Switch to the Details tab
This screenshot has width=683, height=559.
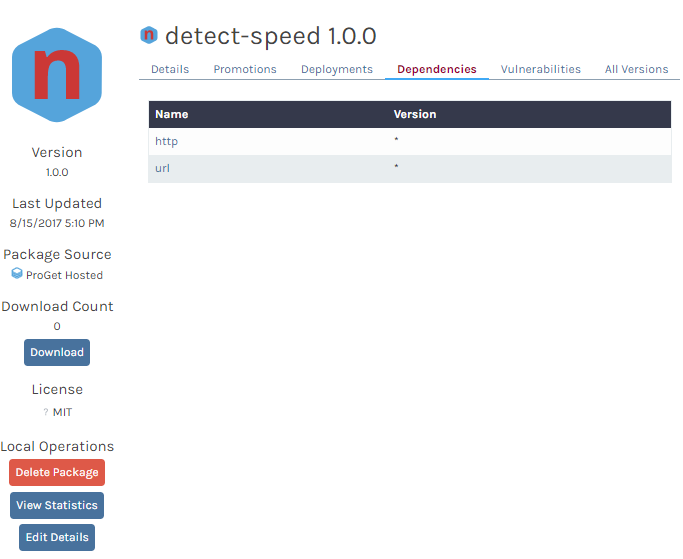coord(170,69)
